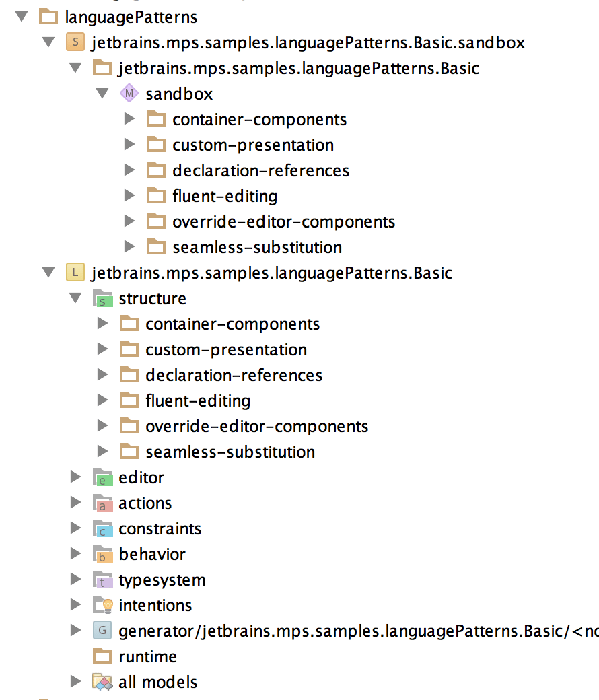
Task: Click the behavior aspect icon
Action: (x=102, y=554)
